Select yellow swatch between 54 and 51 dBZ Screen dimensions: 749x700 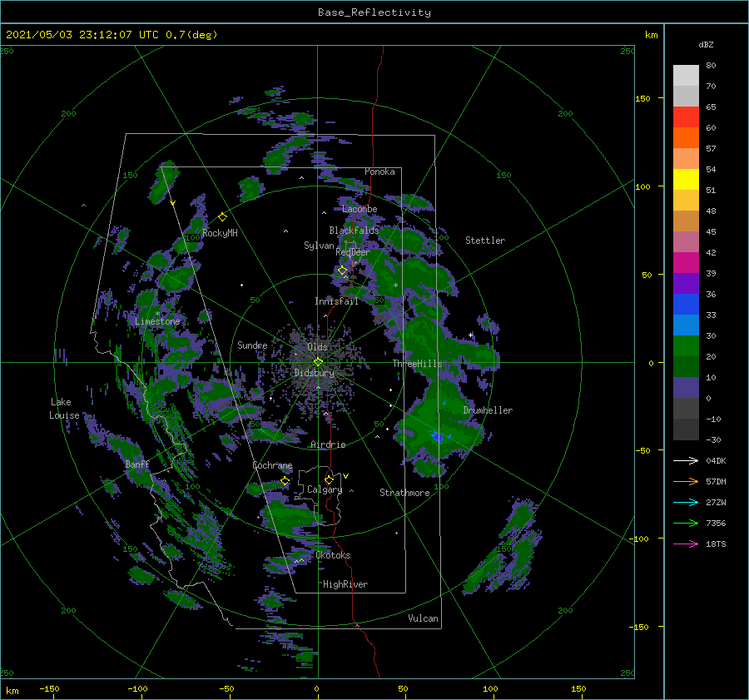tap(686, 179)
